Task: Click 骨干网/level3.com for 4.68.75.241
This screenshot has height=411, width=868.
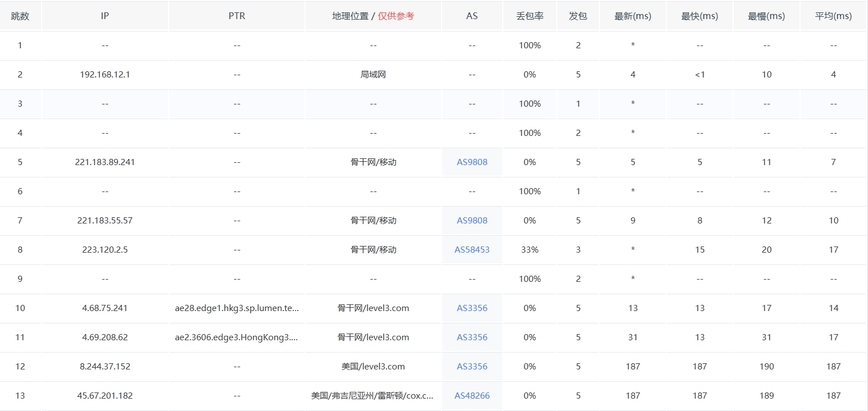Action: tap(374, 308)
